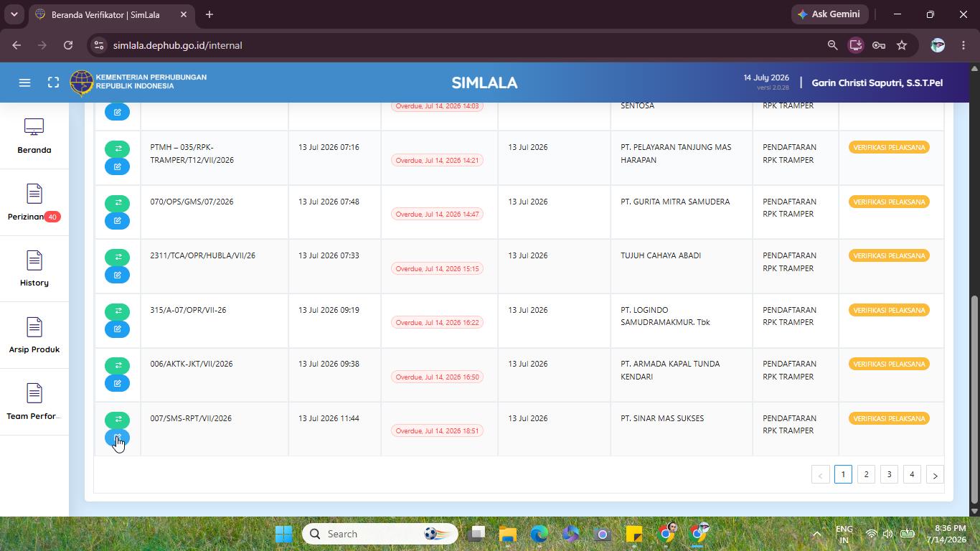
Task: Bookmark this page with the star icon
Action: [902, 45]
